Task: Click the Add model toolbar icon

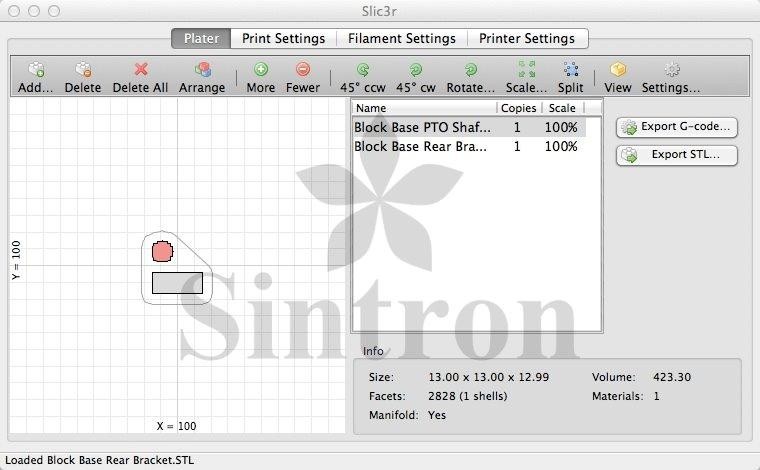Action: tap(36, 71)
